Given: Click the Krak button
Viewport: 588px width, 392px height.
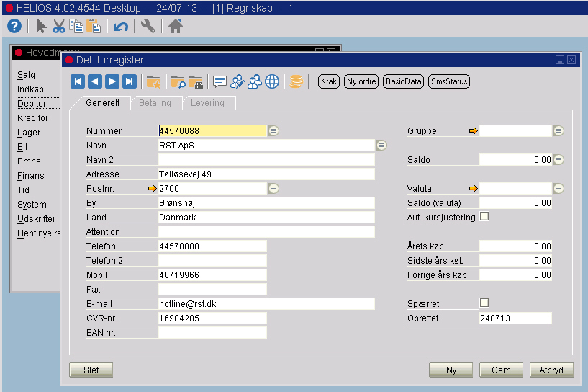Looking at the screenshot, I should tap(329, 81).
